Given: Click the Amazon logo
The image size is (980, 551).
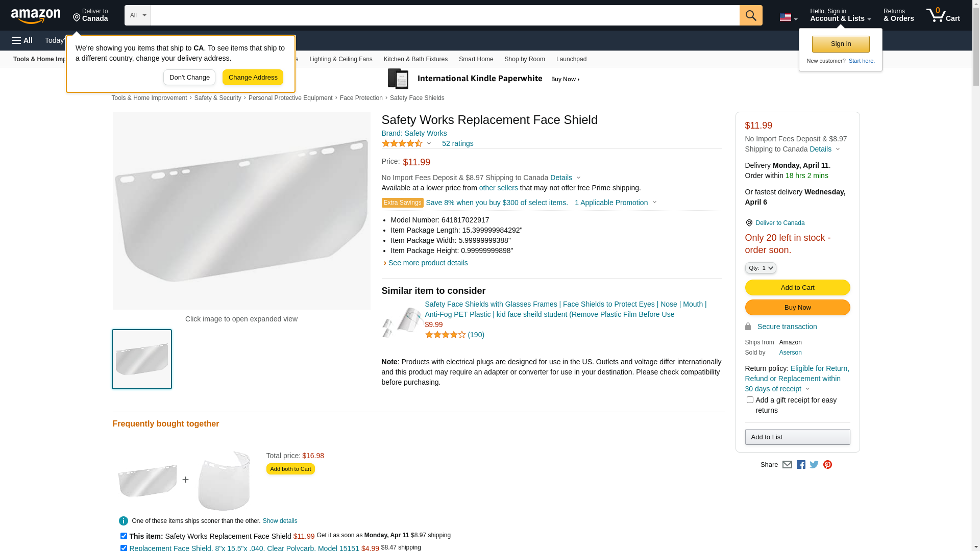Looking at the screenshot, I should 36,16.
